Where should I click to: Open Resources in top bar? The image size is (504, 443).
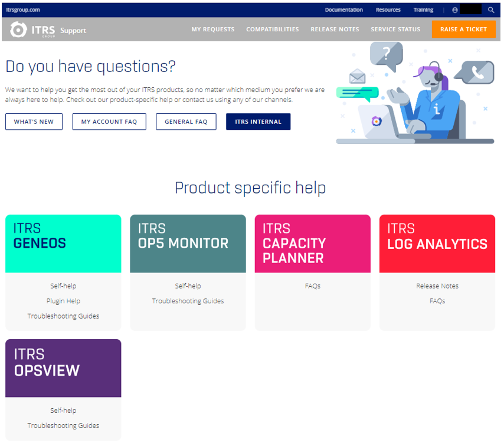(388, 9)
